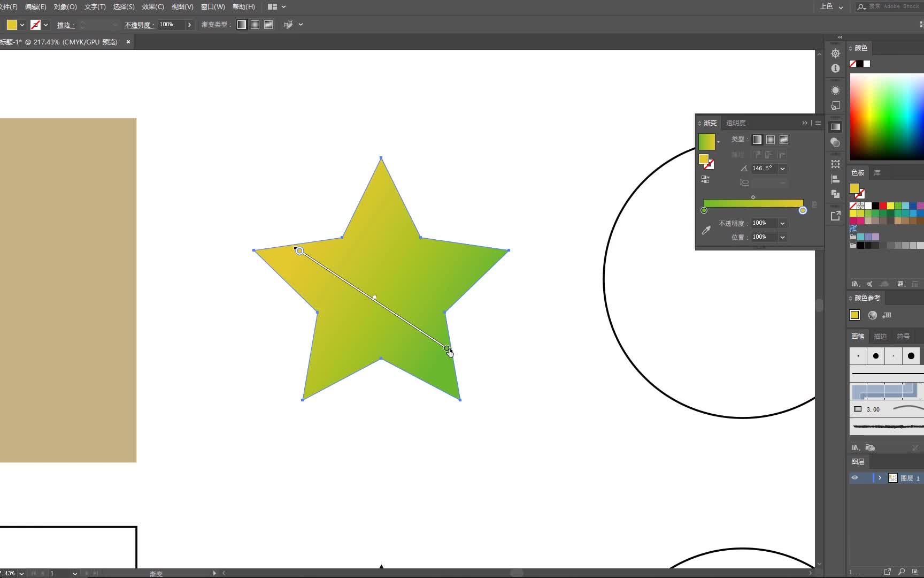Select freeform gradient type in Gradient panel
The image size is (924, 578).
click(784, 140)
